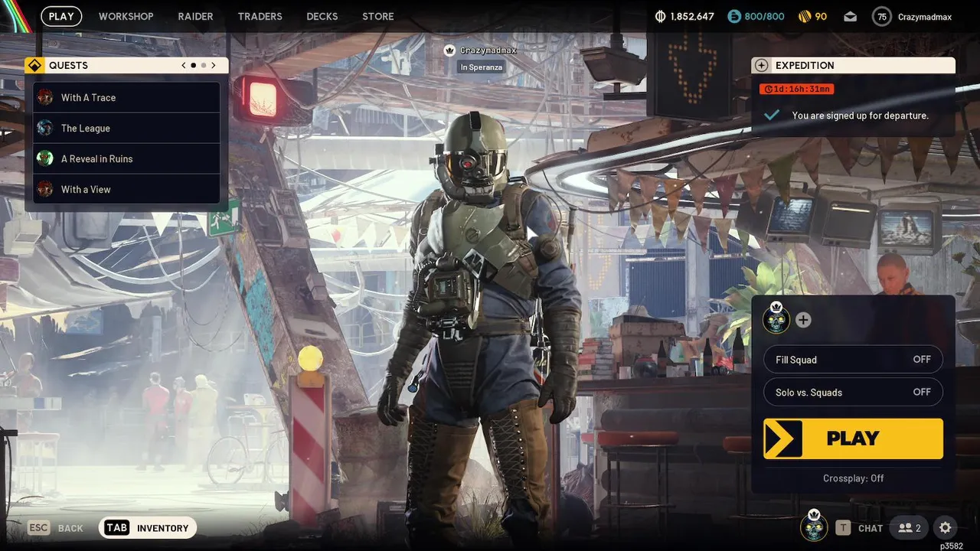Click the blue Raider tokens icon

[x=734, y=16]
